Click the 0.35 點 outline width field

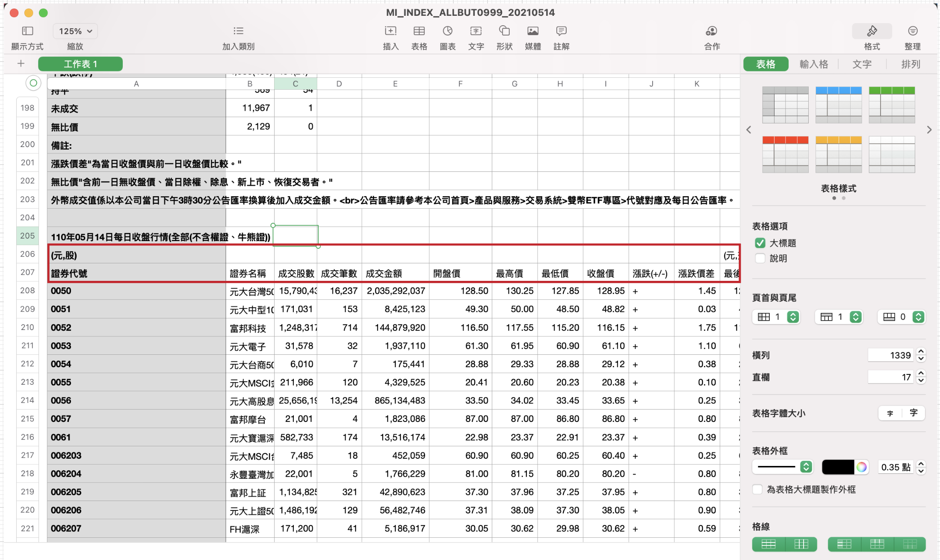point(896,467)
